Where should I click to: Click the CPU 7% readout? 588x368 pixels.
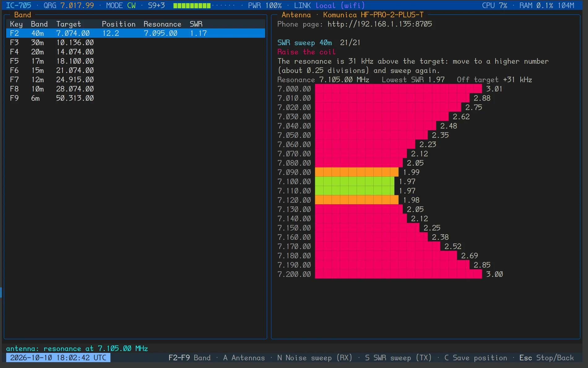(495, 6)
